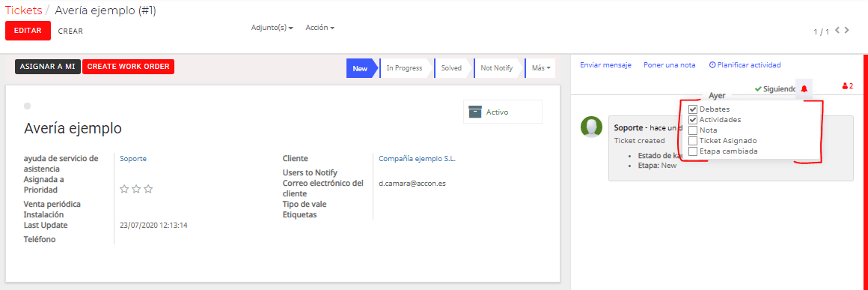
Task: Select the Solved stage
Action: point(452,68)
